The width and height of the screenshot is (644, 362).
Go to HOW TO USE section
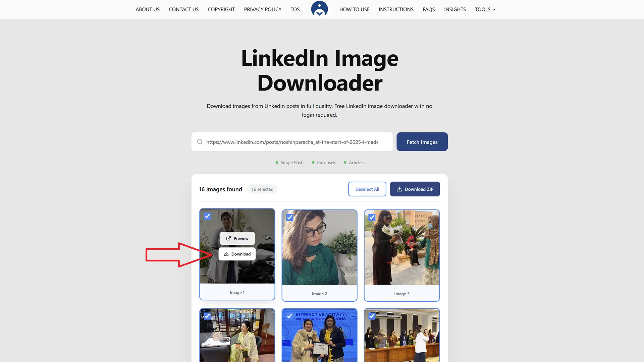[355, 9]
